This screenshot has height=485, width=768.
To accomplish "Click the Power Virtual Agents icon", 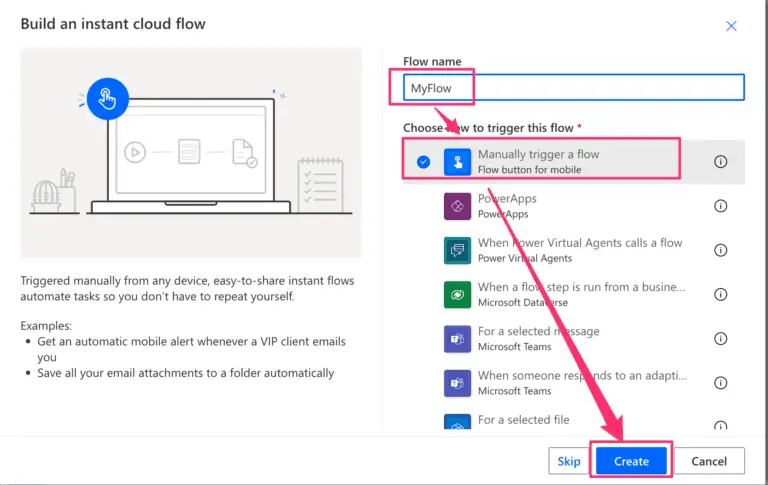I will pyautogui.click(x=457, y=250).
